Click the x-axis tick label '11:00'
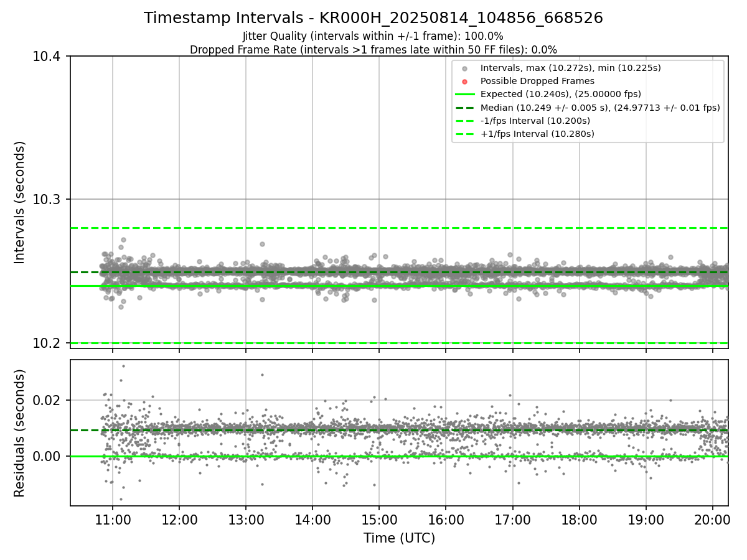Screen dimensions: 747x560 coord(113,519)
